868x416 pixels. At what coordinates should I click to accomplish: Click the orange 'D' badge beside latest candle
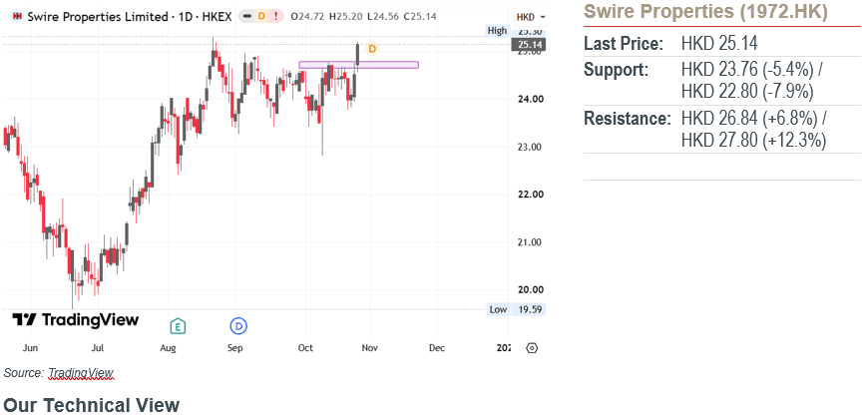[372, 49]
